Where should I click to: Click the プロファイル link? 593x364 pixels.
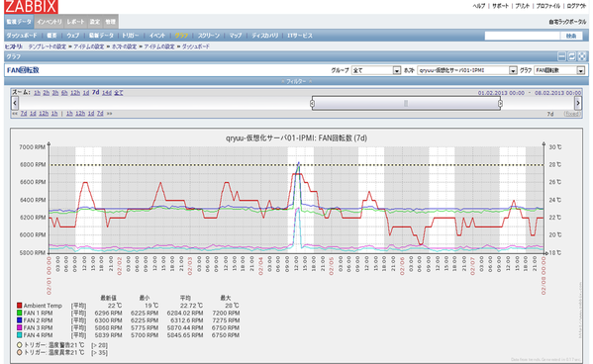[x=548, y=6]
